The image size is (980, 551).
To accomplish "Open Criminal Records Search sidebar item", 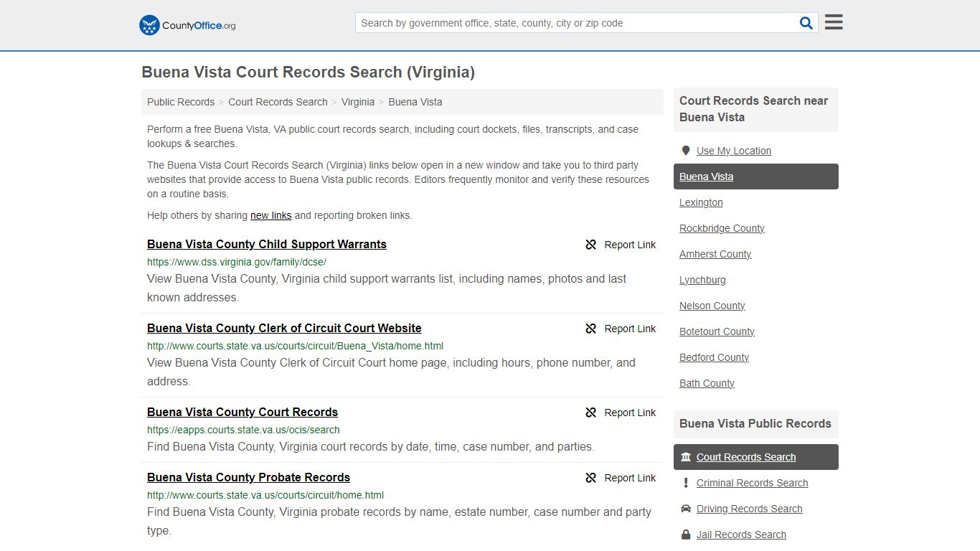I will click(752, 483).
